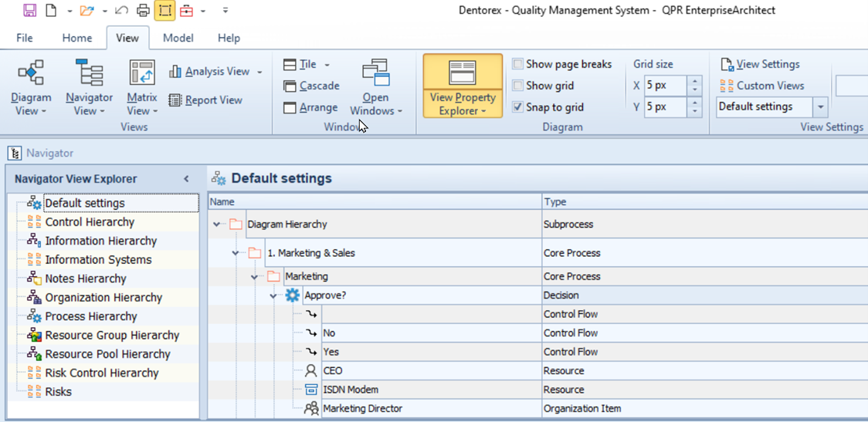This screenshot has height=422, width=868.
Task: Increase the Grid size X value
Action: tap(694, 81)
